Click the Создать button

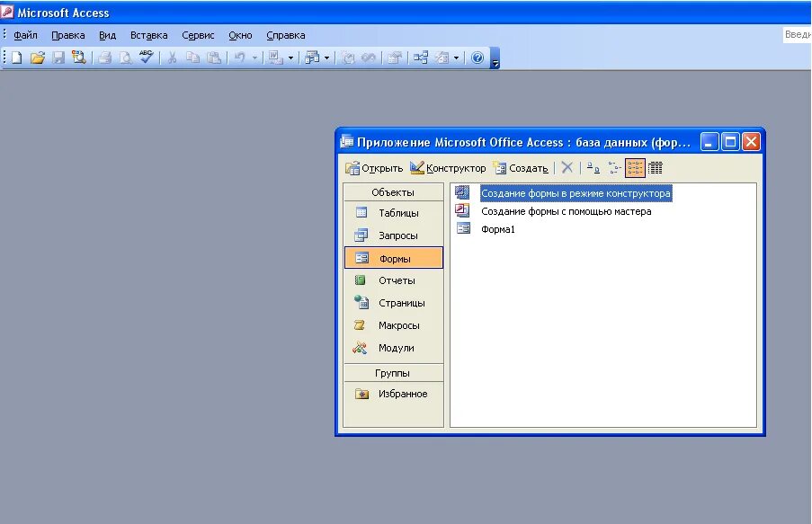coord(522,168)
